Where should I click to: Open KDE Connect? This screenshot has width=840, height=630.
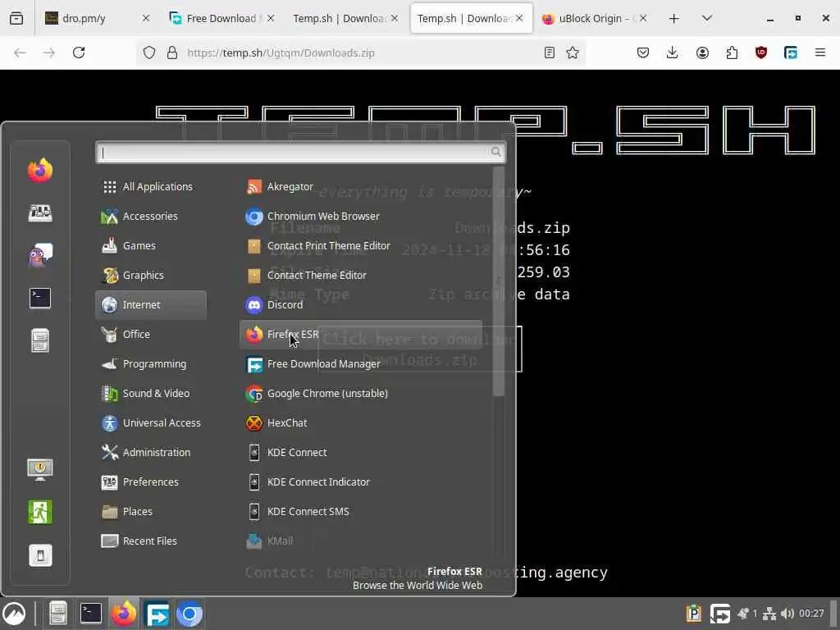click(x=361, y=452)
